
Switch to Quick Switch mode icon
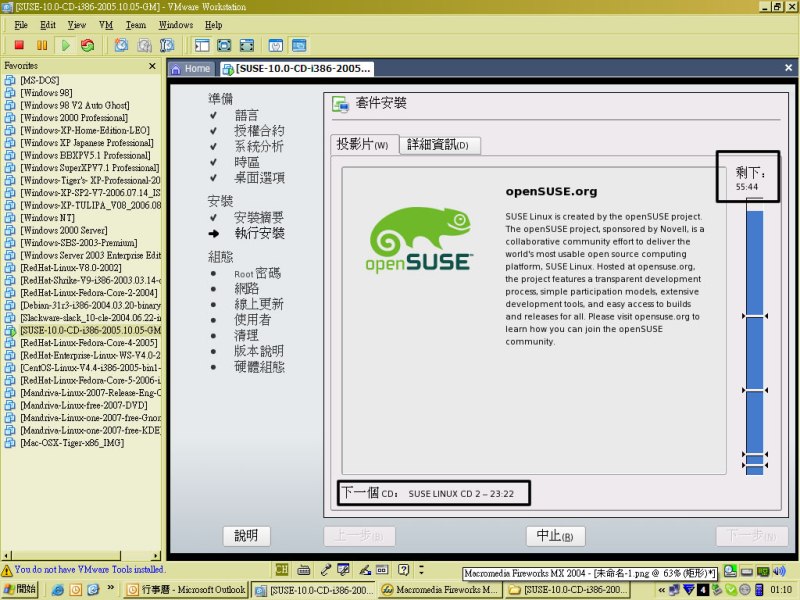224,45
